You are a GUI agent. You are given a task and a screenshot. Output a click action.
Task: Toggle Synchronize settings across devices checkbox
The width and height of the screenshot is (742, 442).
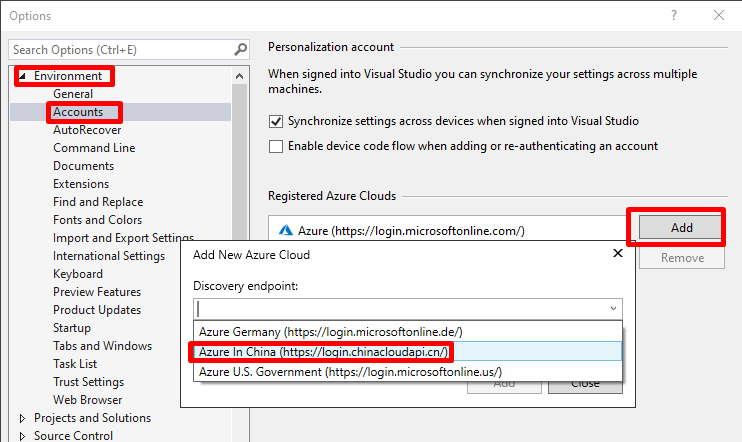click(276, 121)
